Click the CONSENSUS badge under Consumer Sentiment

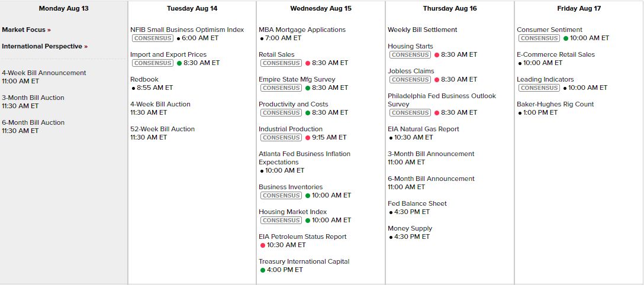point(539,38)
